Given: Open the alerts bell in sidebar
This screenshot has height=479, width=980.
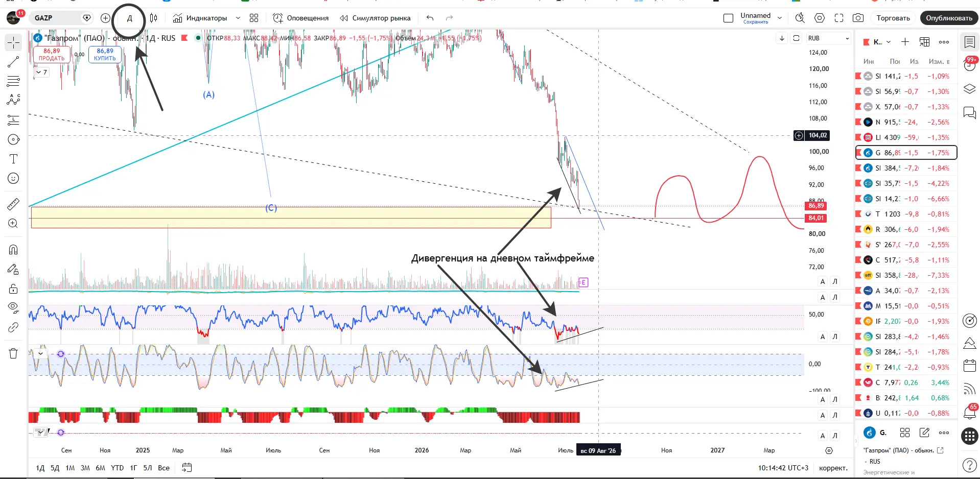Looking at the screenshot, I should point(969,412).
